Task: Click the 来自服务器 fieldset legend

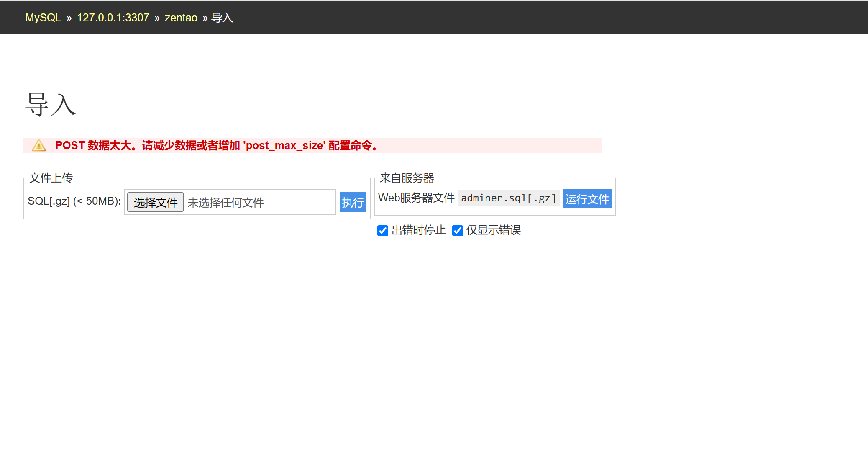Action: pos(407,178)
